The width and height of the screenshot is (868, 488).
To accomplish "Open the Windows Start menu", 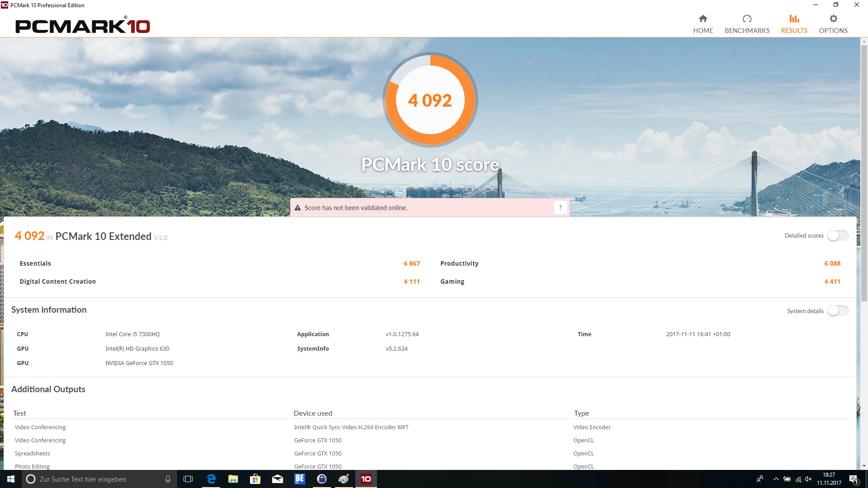I will (x=11, y=479).
